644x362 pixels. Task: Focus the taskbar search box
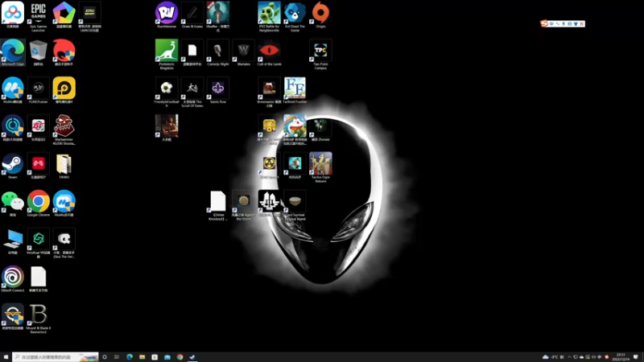pos(56,357)
